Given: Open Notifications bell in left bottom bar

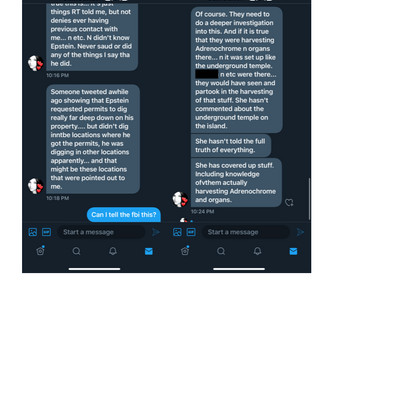Looking at the screenshot, I should (x=113, y=251).
